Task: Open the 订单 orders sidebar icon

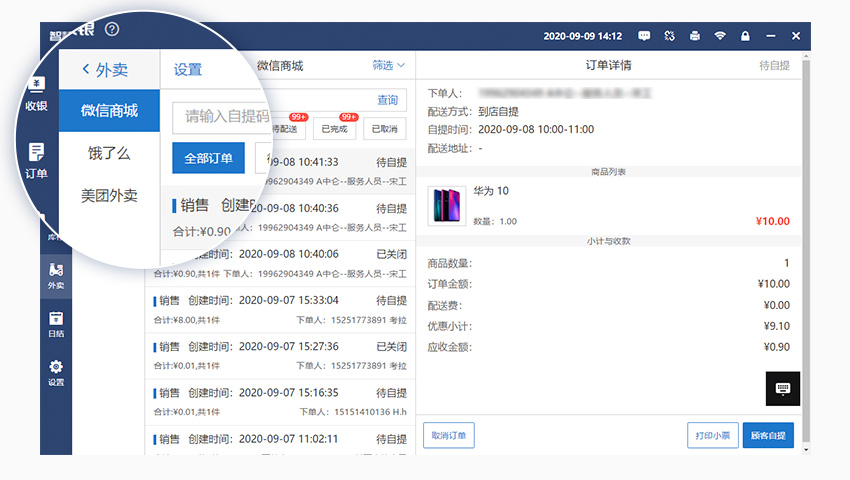Action: (37, 158)
